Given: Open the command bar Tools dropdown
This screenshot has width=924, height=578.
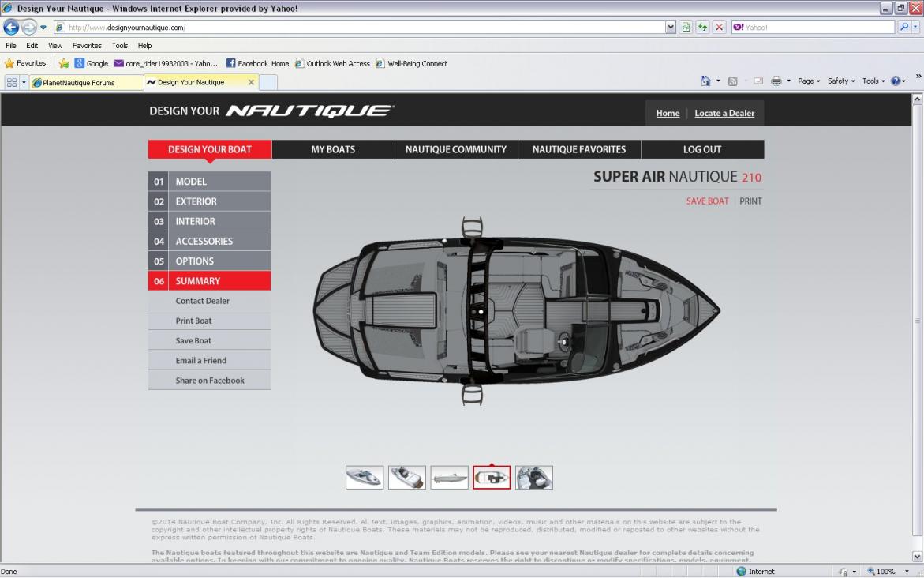Looking at the screenshot, I should [x=873, y=81].
